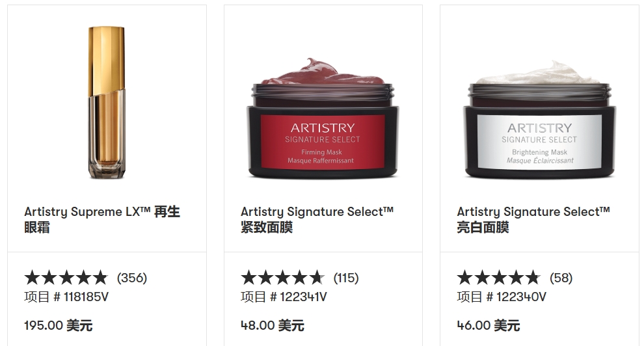Click the first star of the Firming Mask rating
644x346 pixels.
coord(248,278)
